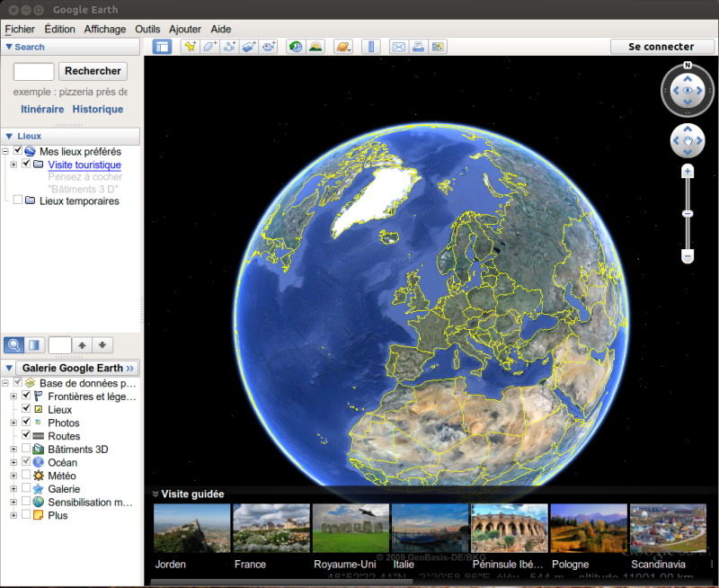Expand the Visite touristique folder
Image resolution: width=719 pixels, height=588 pixels.
point(13,165)
